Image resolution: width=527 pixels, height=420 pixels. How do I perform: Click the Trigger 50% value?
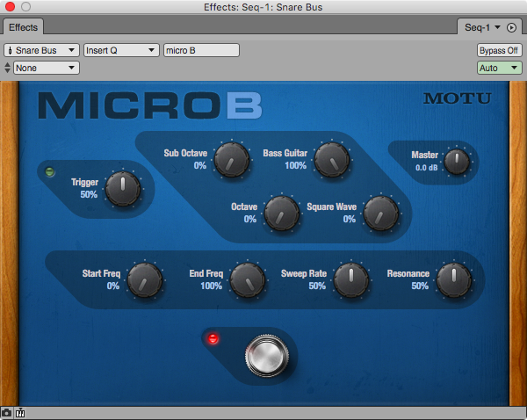89,194
